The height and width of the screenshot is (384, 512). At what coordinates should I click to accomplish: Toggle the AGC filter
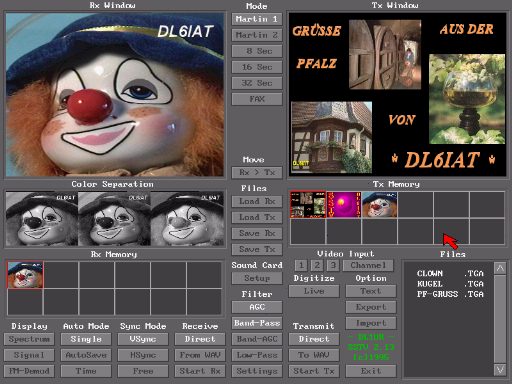257,307
